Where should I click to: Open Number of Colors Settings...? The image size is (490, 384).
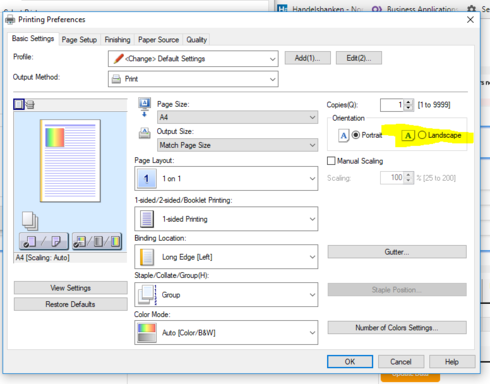[397, 328]
